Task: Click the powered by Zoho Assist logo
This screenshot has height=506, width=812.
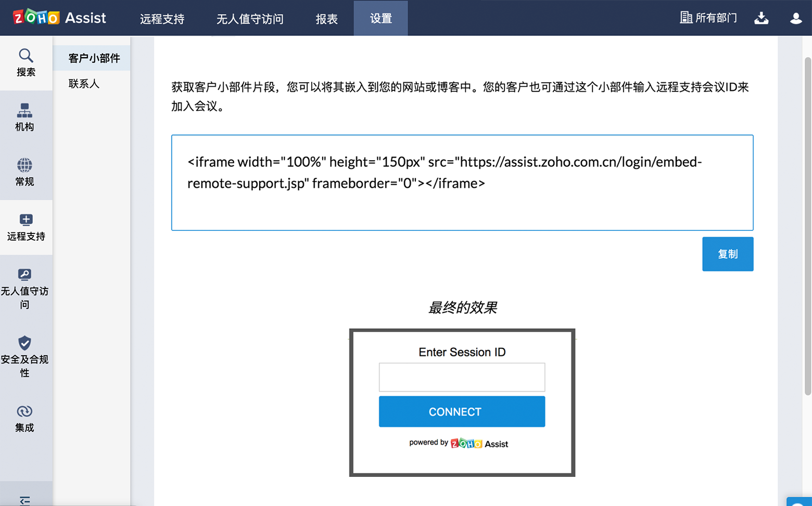Action: [459, 443]
